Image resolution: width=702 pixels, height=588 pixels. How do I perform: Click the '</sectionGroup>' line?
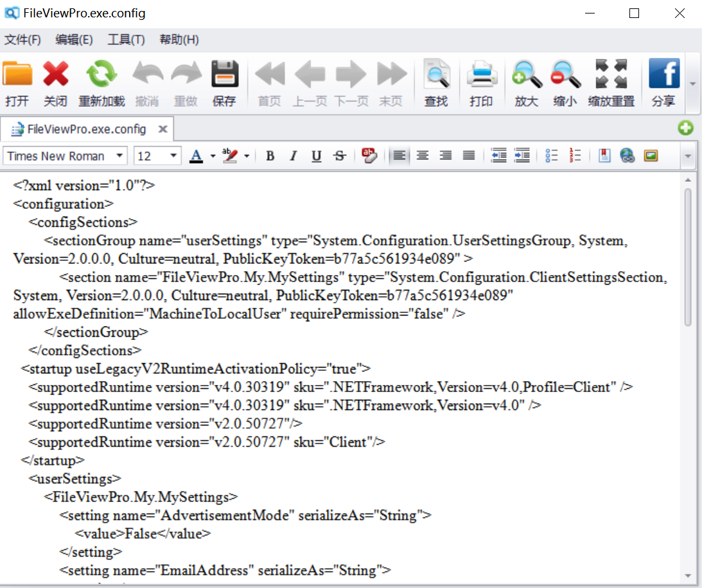point(96,332)
